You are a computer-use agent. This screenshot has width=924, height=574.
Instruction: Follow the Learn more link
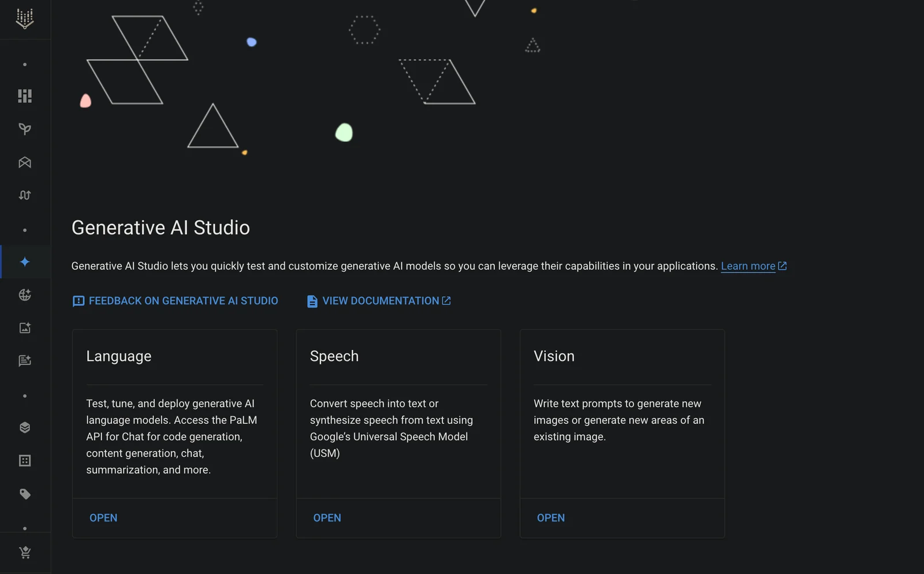coord(748,266)
